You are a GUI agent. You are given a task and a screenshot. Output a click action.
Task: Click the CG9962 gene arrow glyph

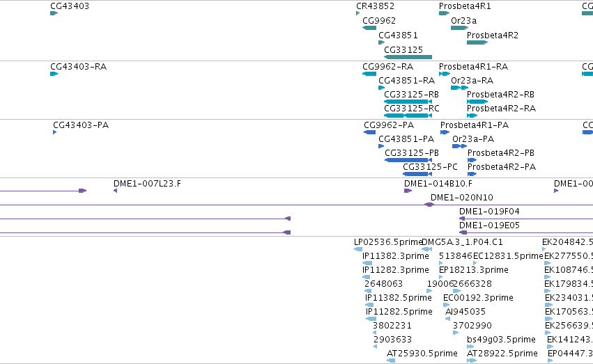pos(369,28)
